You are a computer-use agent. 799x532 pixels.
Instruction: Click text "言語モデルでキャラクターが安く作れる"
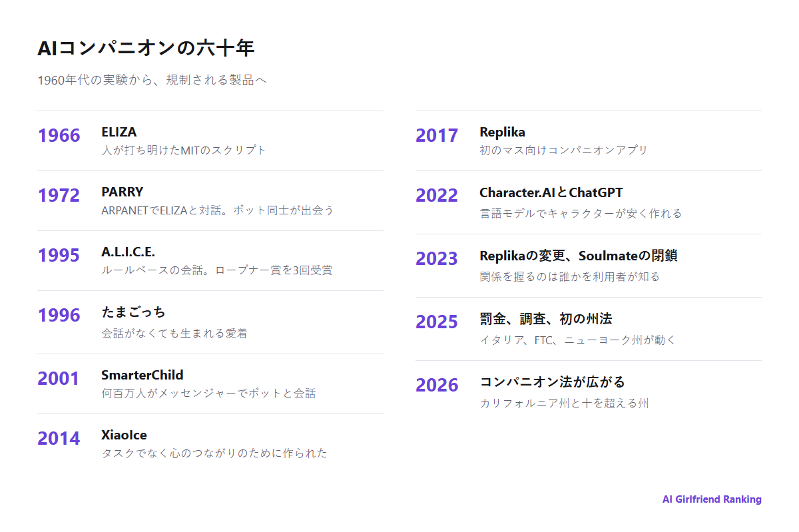581,214
